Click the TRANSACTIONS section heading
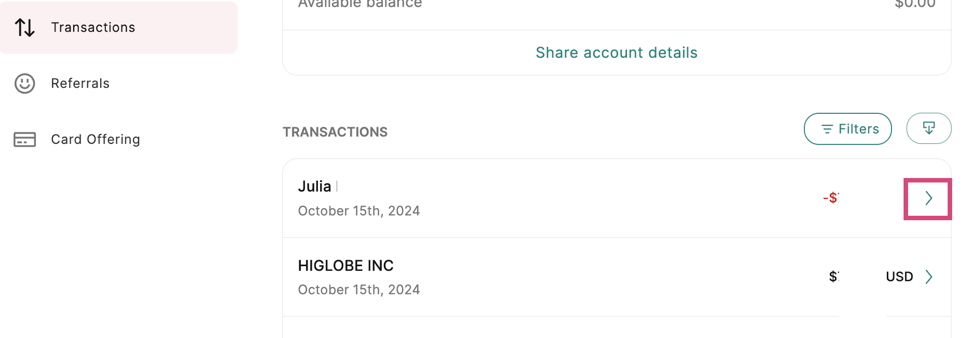 [335, 132]
